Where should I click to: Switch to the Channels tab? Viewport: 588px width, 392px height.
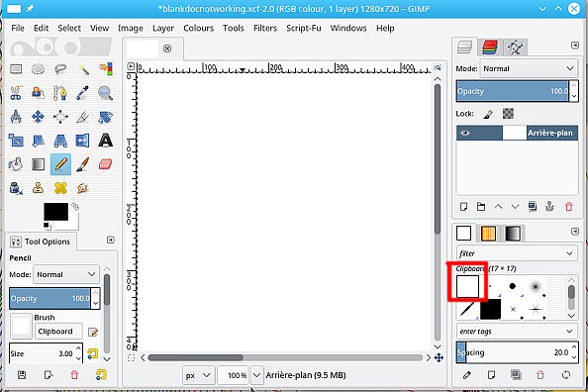[x=490, y=48]
